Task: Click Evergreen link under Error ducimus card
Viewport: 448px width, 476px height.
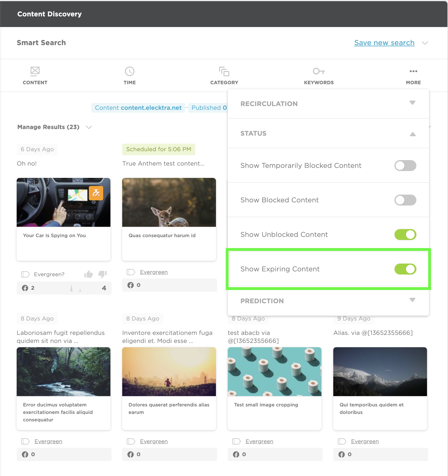Action: coord(48,441)
